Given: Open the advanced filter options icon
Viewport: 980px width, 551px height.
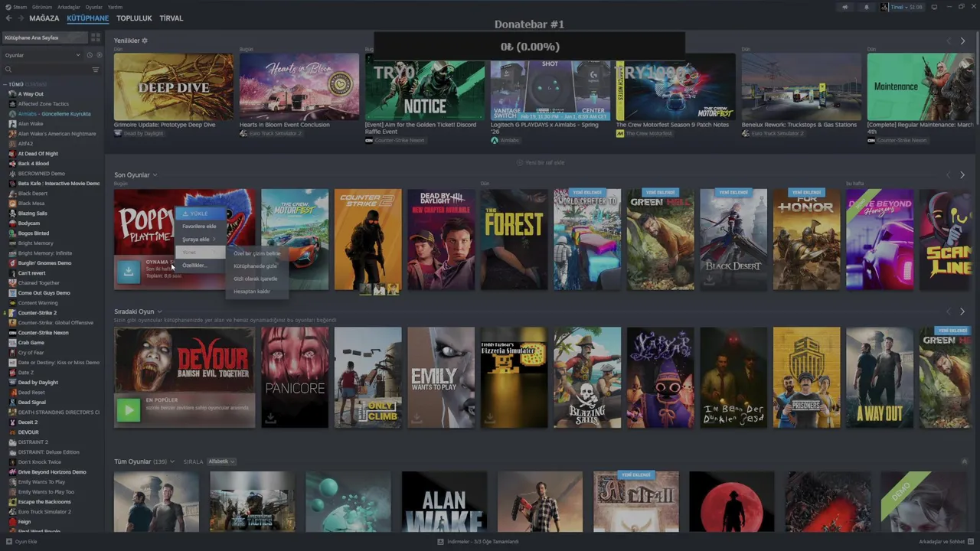Looking at the screenshot, I should coord(96,70).
